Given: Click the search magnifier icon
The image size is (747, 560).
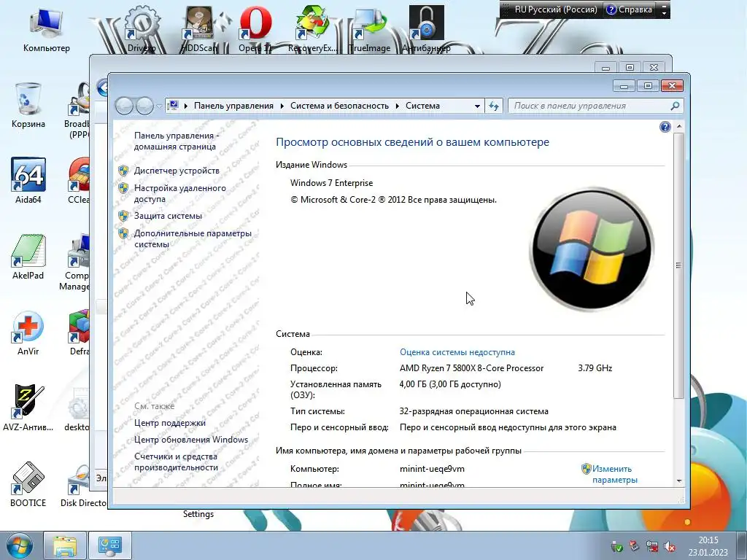Looking at the screenshot, I should 675,106.
